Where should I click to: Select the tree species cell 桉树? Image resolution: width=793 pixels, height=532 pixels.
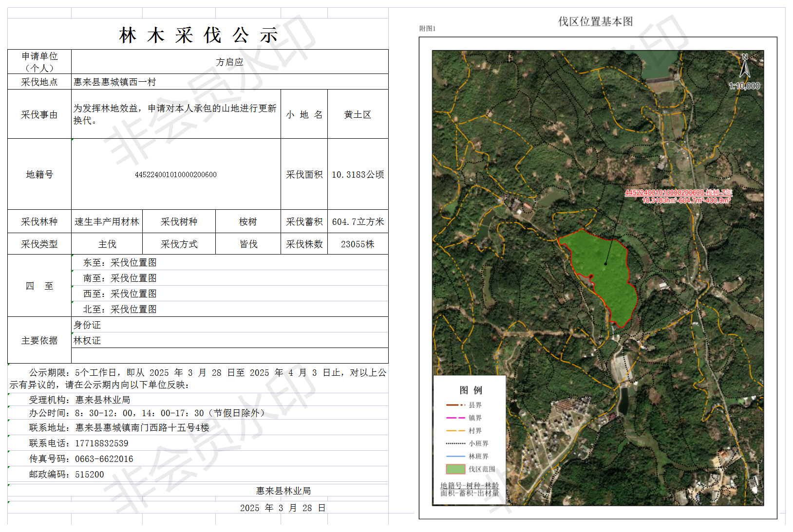(x=248, y=221)
